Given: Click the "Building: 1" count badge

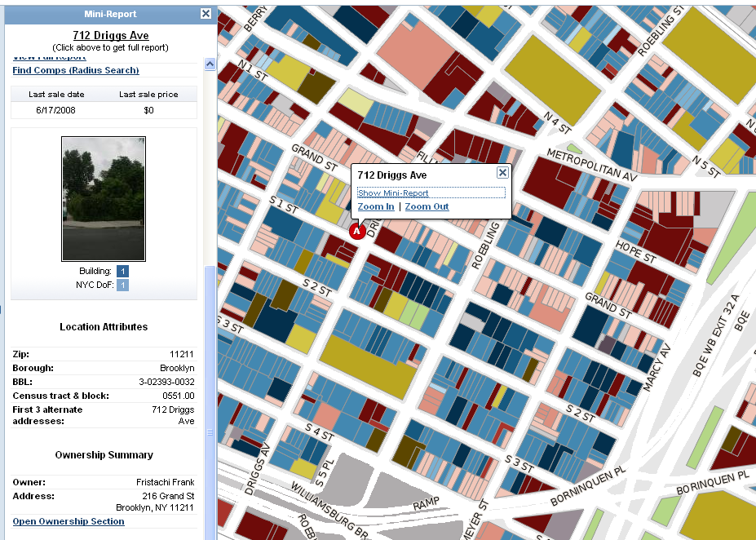Looking at the screenshot, I should coord(122,271).
